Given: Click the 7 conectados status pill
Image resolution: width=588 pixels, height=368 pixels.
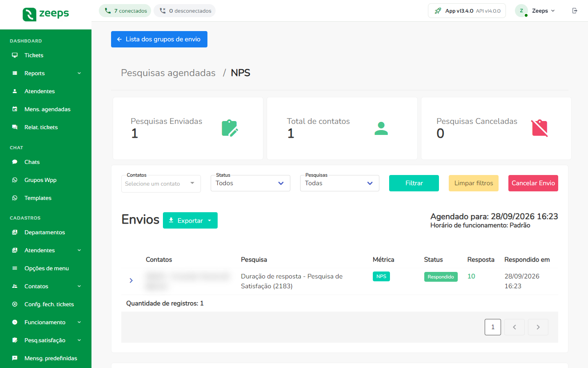Looking at the screenshot, I should point(125,11).
